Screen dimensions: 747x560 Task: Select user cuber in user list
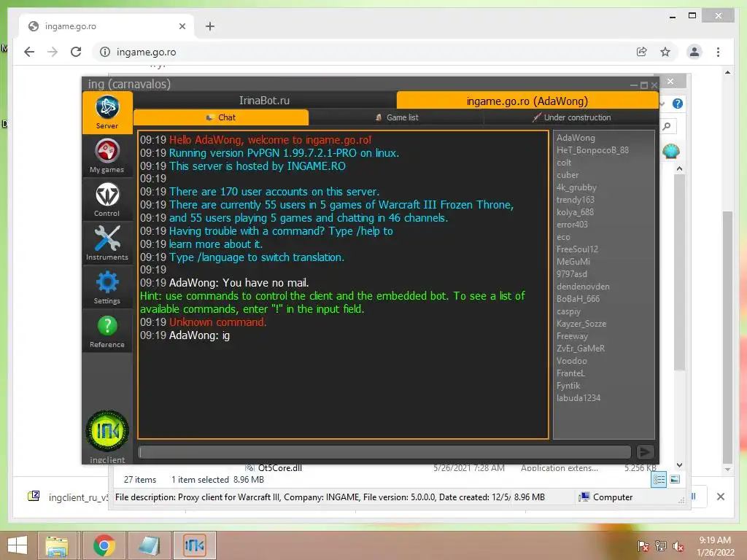[568, 175]
